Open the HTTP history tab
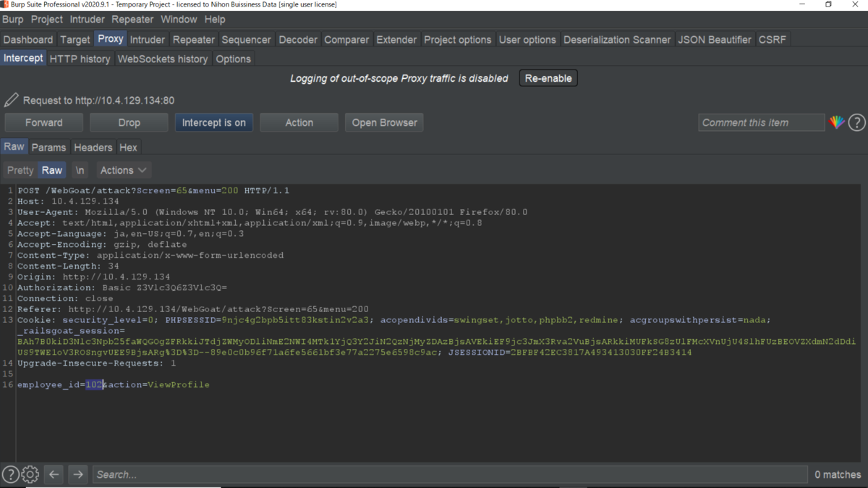Image resolution: width=868 pixels, height=488 pixels. coord(80,59)
